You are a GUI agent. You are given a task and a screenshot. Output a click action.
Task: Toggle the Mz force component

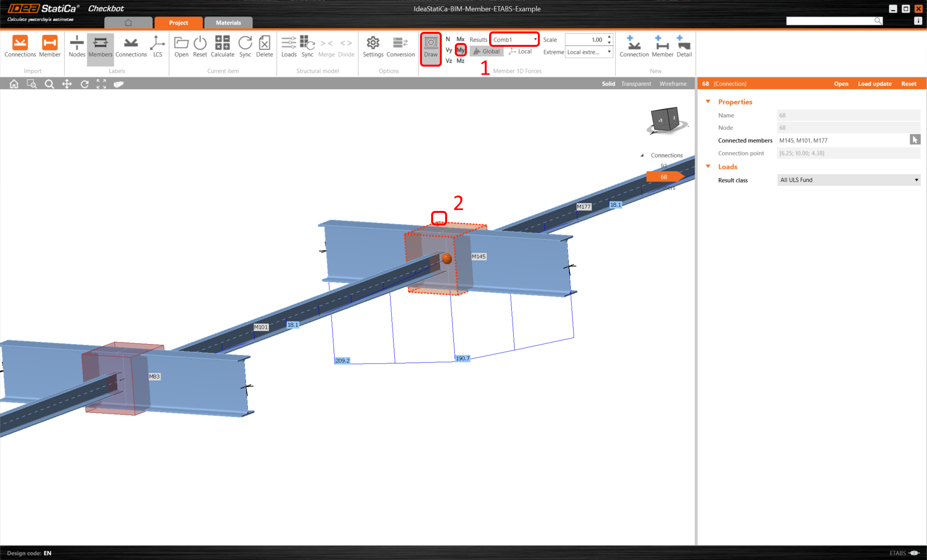pos(460,61)
